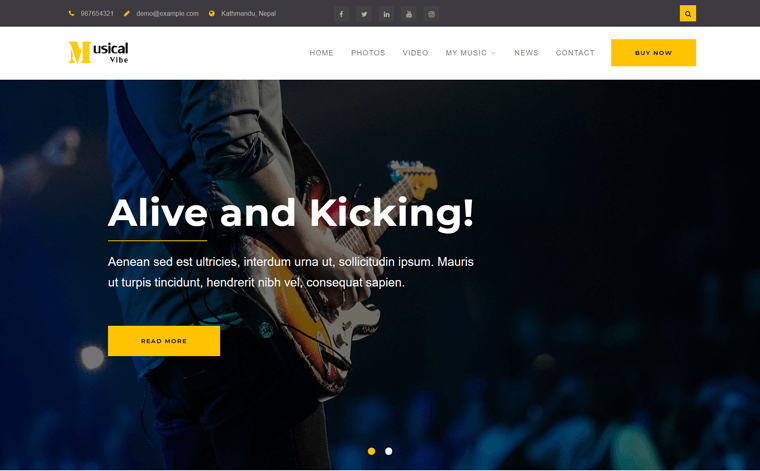Expand the My Music dropdown arrow

(x=493, y=53)
